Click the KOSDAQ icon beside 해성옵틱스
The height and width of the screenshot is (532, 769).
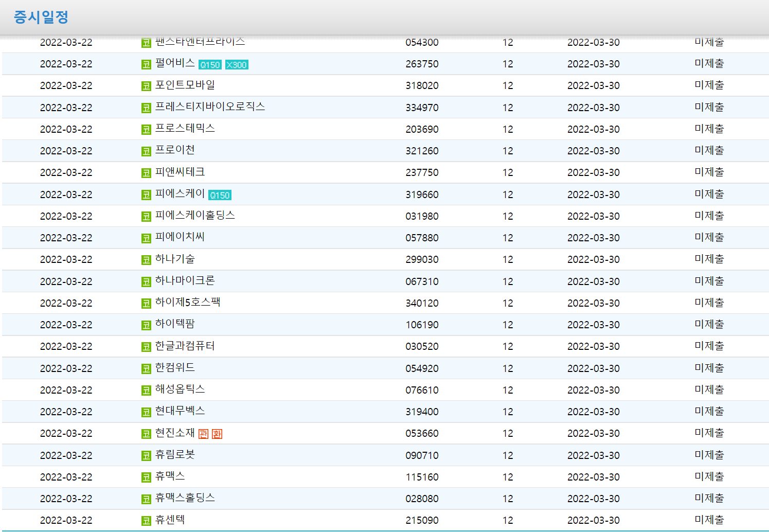[x=146, y=391]
